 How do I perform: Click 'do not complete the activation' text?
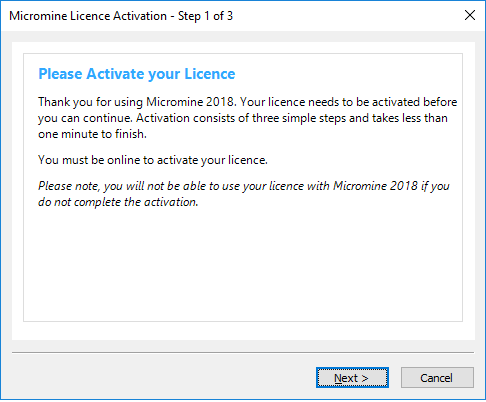point(118,202)
